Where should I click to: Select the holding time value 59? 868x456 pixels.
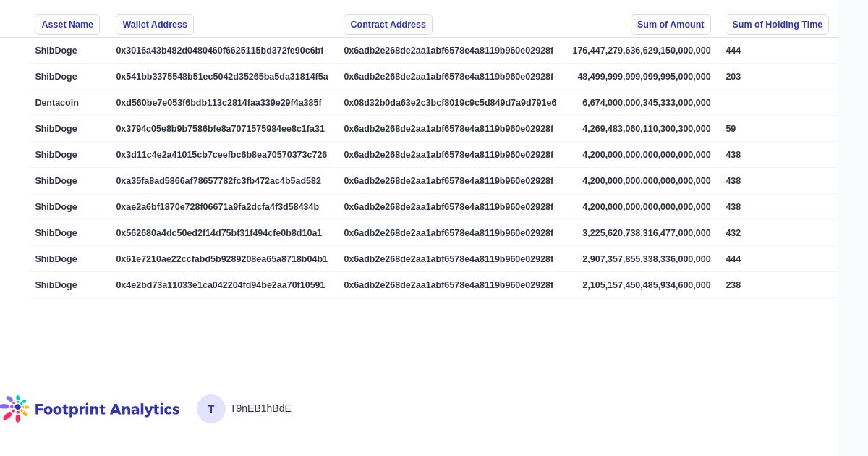(x=731, y=129)
